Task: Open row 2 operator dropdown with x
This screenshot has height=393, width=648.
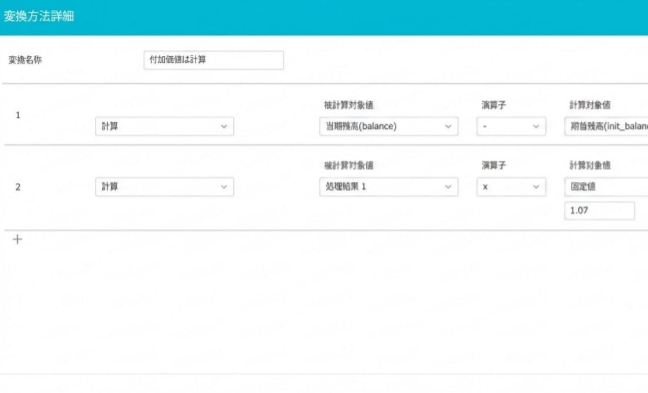Action: [511, 187]
